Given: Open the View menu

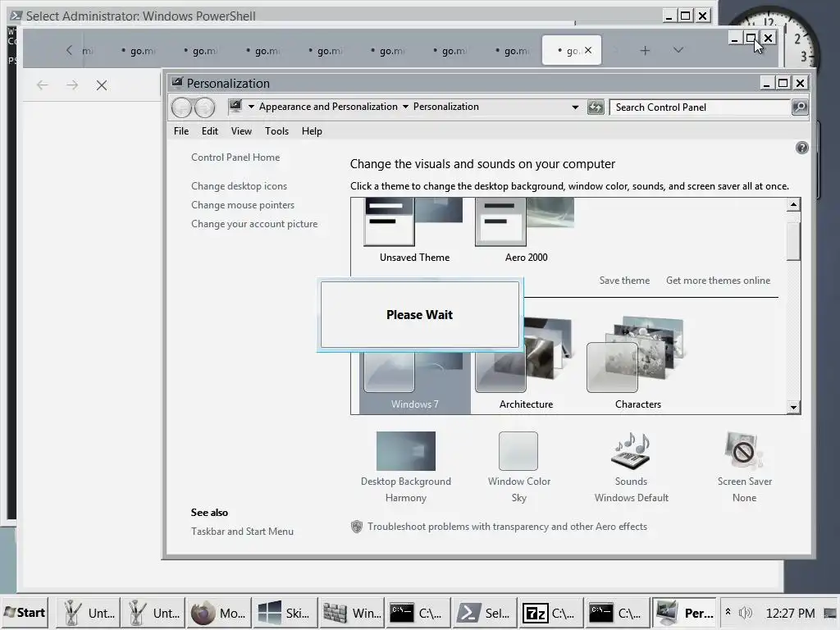Looking at the screenshot, I should pos(241,131).
